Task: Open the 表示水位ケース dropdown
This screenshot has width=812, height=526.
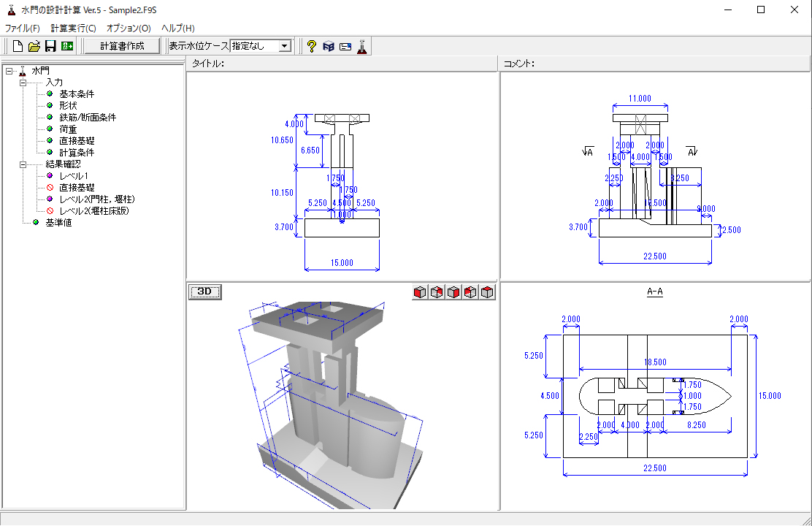Action: point(285,46)
